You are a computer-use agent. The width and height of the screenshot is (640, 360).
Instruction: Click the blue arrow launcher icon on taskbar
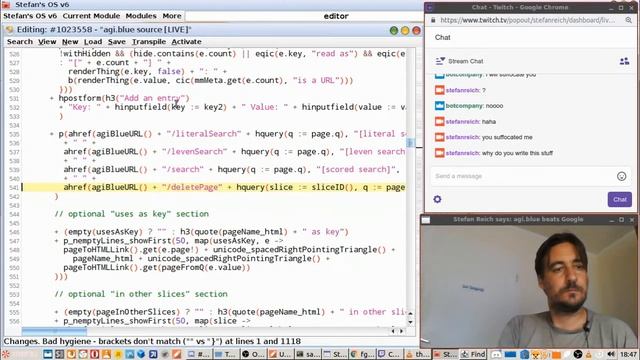tap(153, 354)
